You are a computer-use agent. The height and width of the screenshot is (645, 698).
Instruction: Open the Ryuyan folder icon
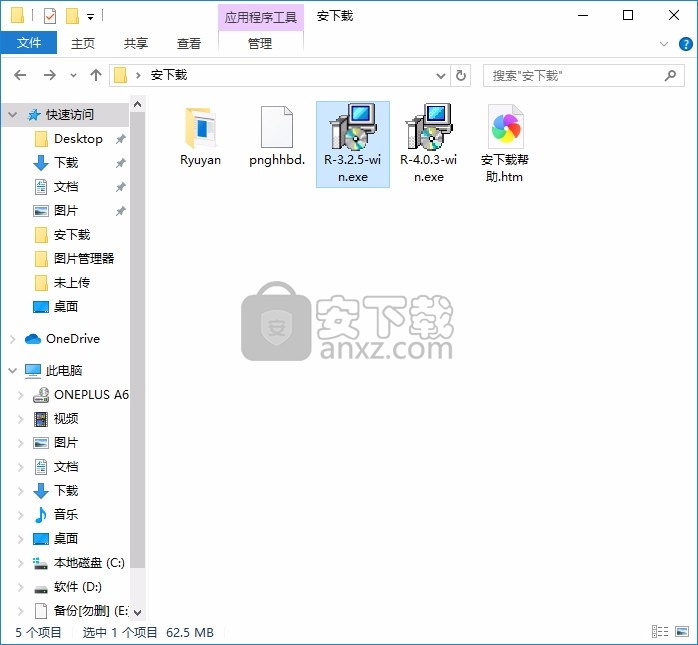pos(200,128)
